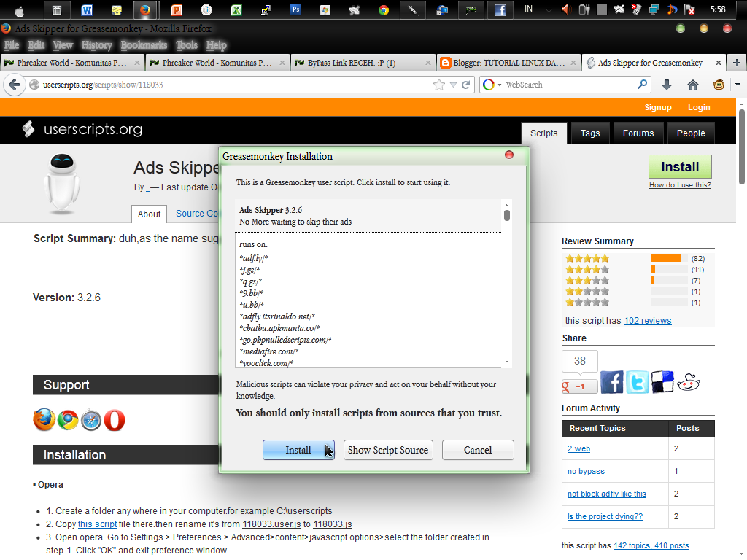Image resolution: width=747 pixels, height=560 pixels.
Task: Share the script via the Twitter icon
Action: (636, 381)
